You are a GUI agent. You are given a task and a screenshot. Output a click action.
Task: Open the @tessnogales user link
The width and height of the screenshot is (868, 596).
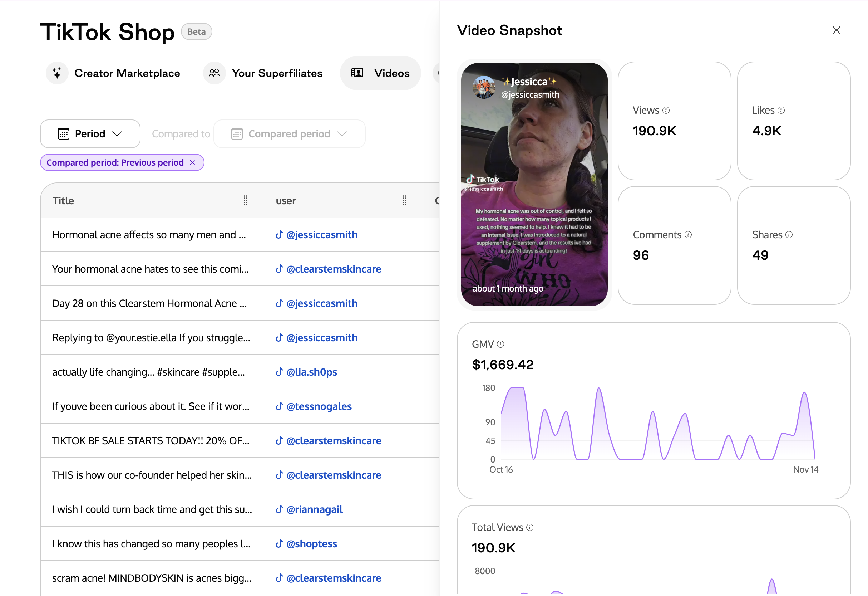(319, 406)
